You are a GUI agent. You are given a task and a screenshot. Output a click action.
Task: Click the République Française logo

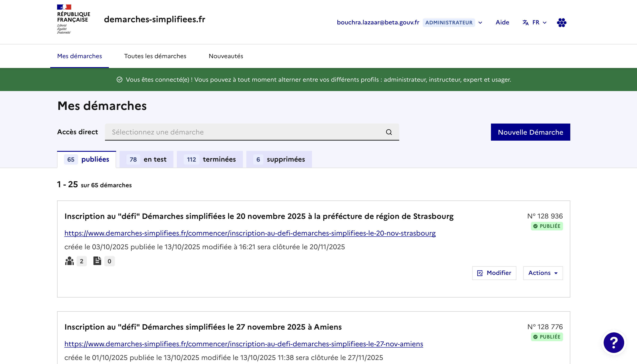tap(73, 19)
